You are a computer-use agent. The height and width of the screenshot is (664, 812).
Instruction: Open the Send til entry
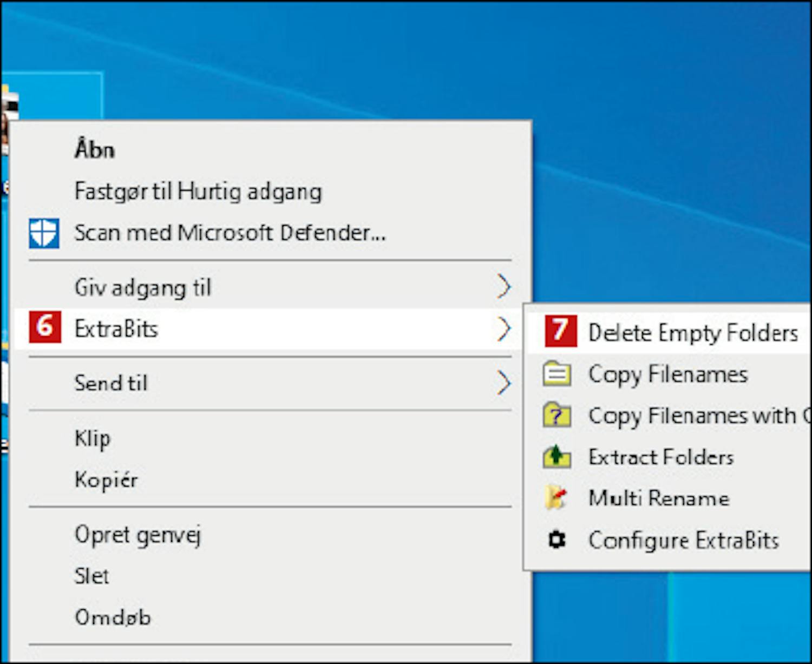pos(110,383)
